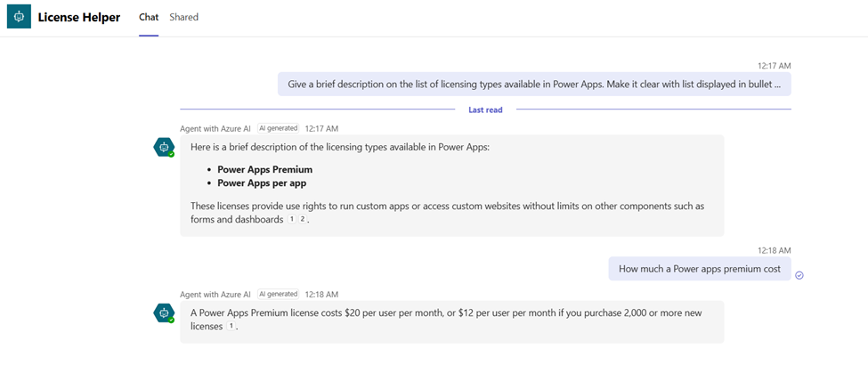The width and height of the screenshot is (868, 373).
Task: Click the pricing reply message bubble
Action: (x=451, y=320)
